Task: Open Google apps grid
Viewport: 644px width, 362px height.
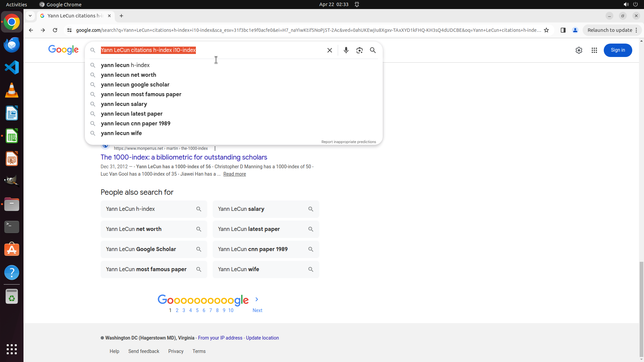Action: 594,50
